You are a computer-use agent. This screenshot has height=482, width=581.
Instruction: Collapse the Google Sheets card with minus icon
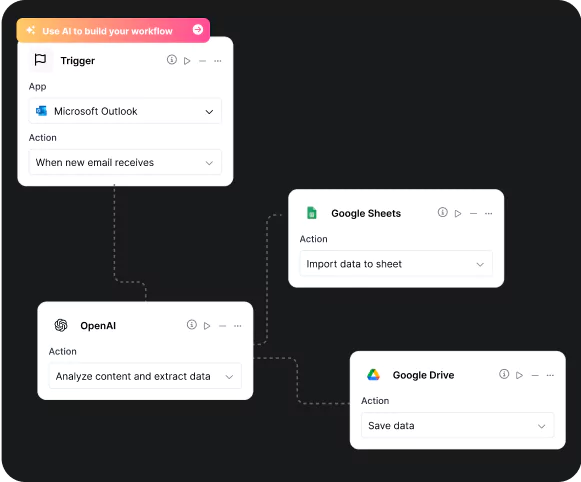(473, 213)
